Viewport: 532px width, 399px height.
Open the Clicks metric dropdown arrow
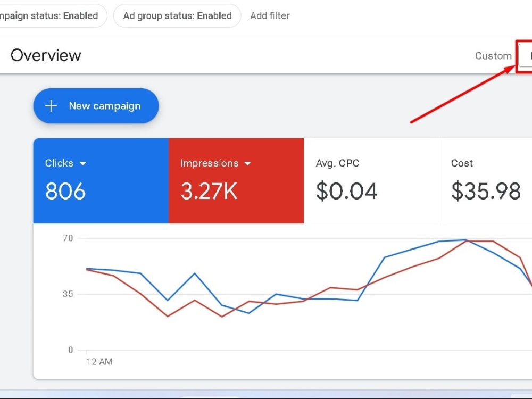coord(83,163)
